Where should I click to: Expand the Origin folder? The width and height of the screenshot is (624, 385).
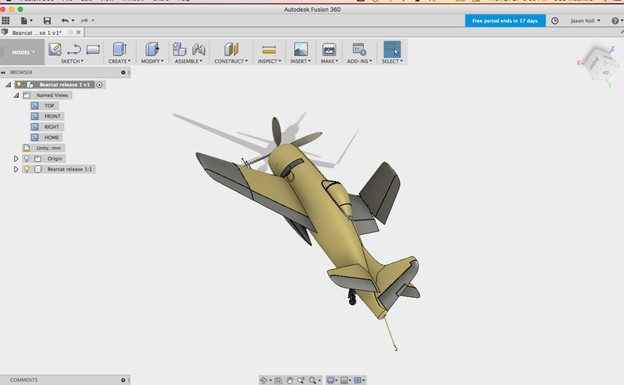click(x=16, y=158)
